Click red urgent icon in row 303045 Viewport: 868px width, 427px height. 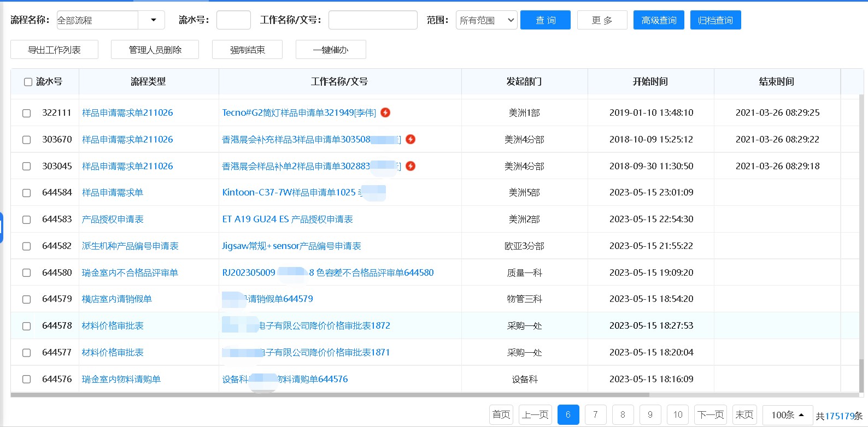coord(410,166)
